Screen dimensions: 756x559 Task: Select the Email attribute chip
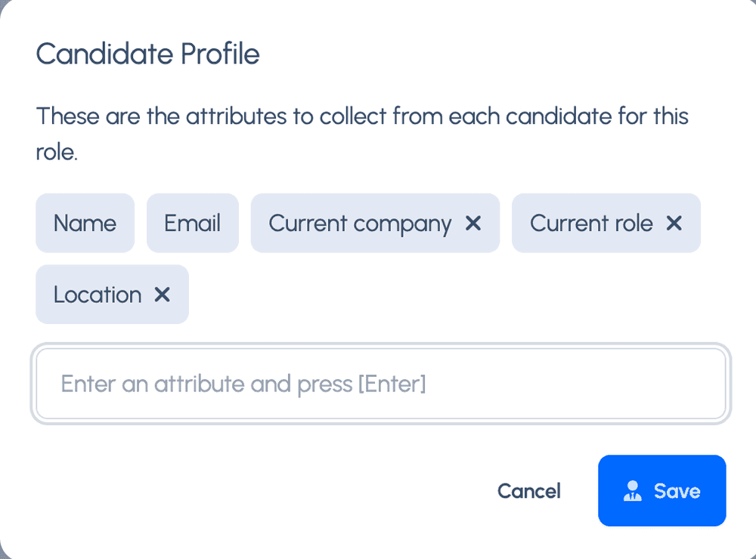coord(192,223)
